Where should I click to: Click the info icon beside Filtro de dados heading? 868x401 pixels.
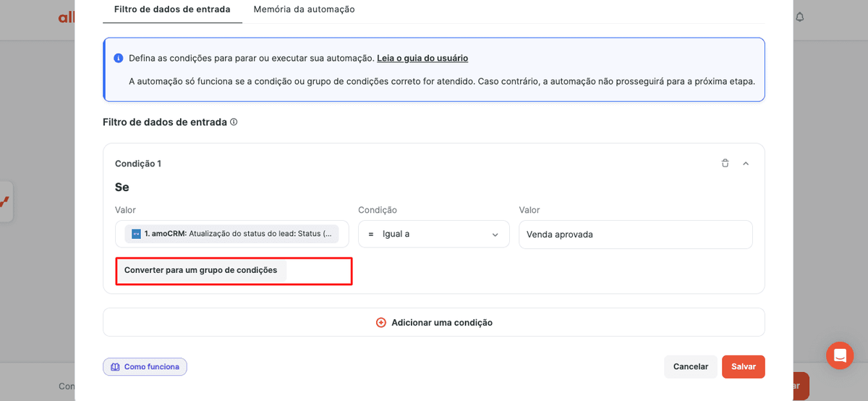(x=234, y=122)
